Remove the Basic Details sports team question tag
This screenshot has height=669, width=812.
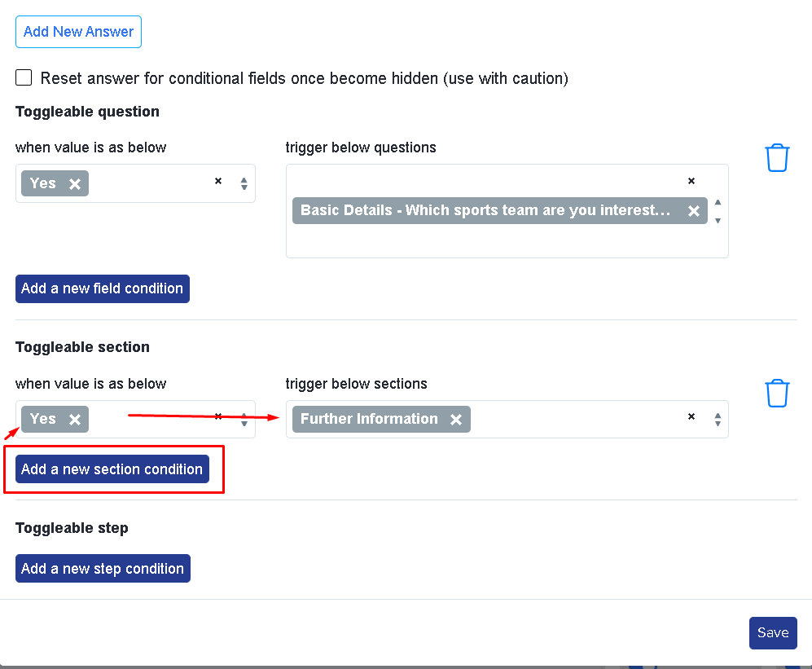coord(693,211)
